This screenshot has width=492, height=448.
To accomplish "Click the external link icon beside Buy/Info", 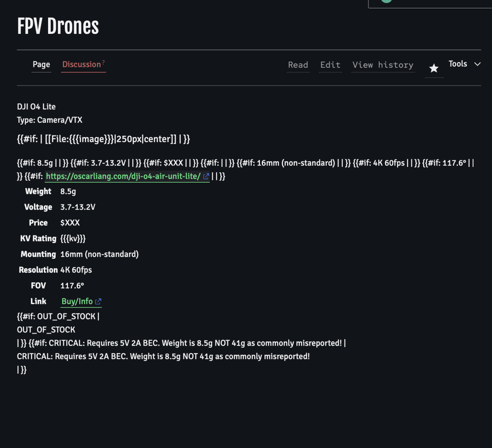I will (x=98, y=301).
